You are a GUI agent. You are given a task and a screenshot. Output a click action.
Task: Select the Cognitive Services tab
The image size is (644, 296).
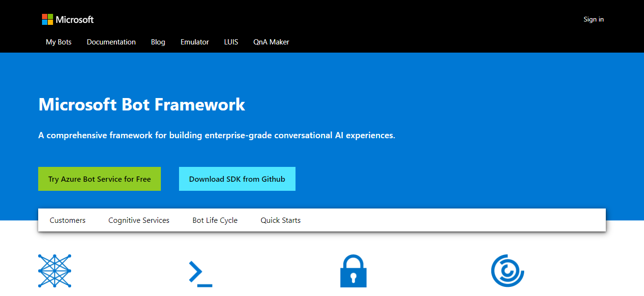click(x=139, y=220)
